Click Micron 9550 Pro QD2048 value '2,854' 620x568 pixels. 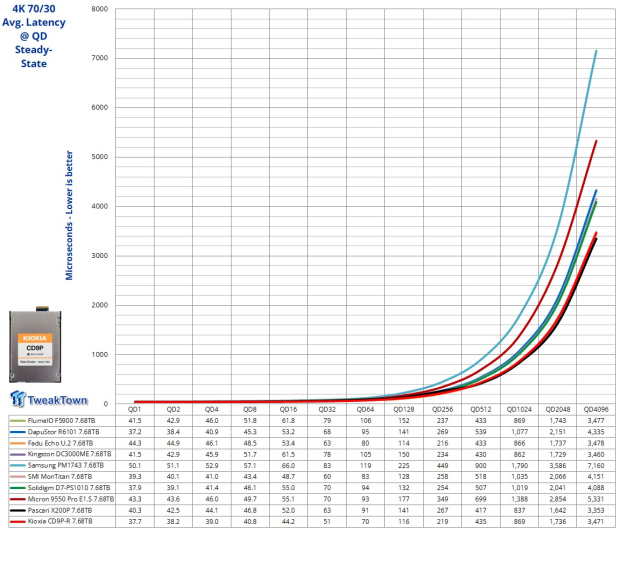coord(558,499)
